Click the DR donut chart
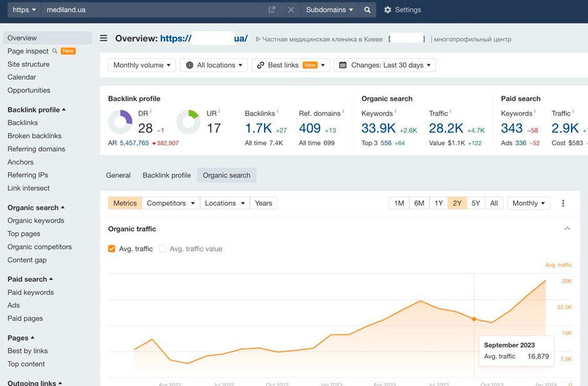Viewport: 588px width, 386px height. point(120,122)
